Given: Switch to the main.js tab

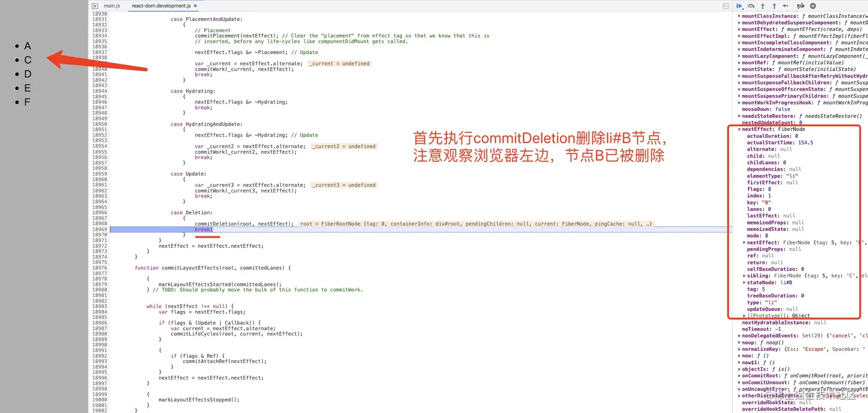Looking at the screenshot, I should [112, 6].
